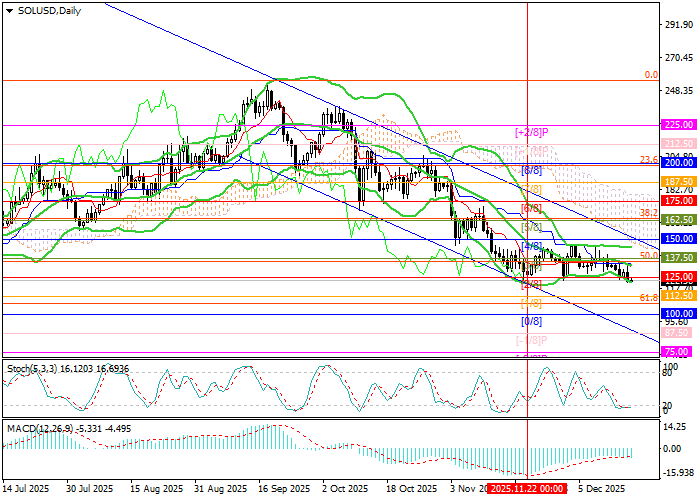Select the 61.8 Fibonacci level label
This screenshot has height=500, width=700.
click(x=648, y=298)
